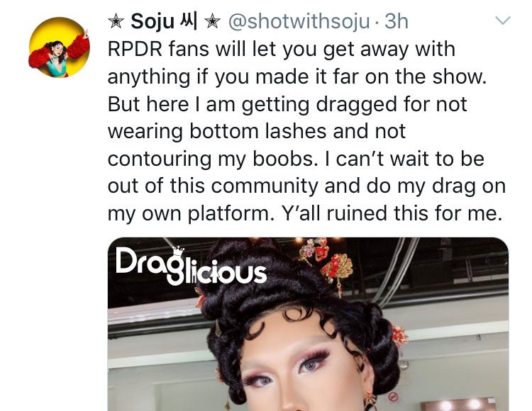Click the line "But here I am getting dragged"
The width and height of the screenshot is (532, 411).
point(287,103)
